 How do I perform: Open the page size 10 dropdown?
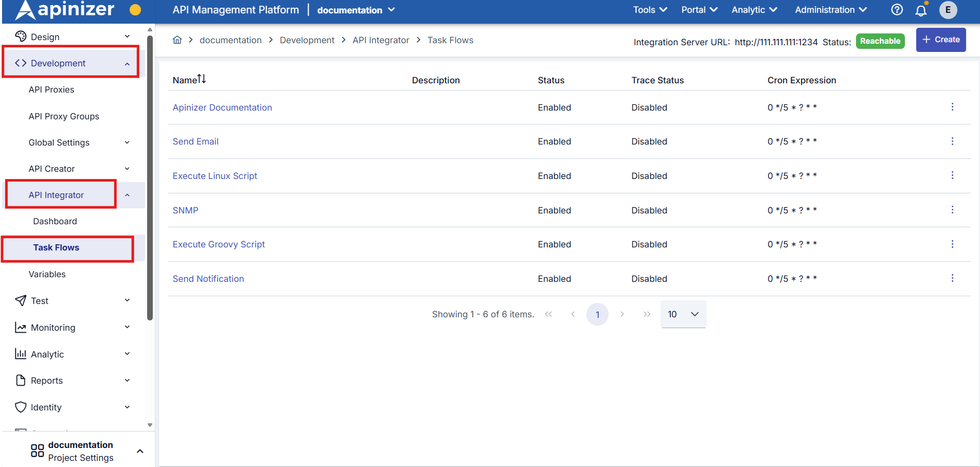pyautogui.click(x=683, y=314)
